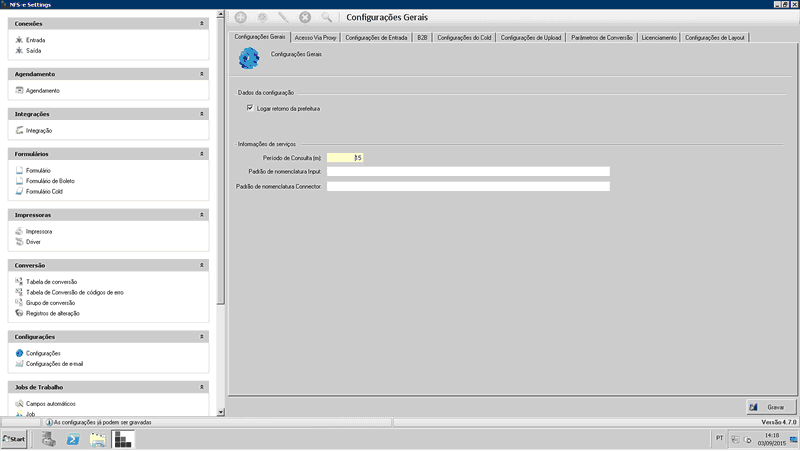Click the Driver icon
Viewport: 800px width, 451px height.
pos(19,242)
